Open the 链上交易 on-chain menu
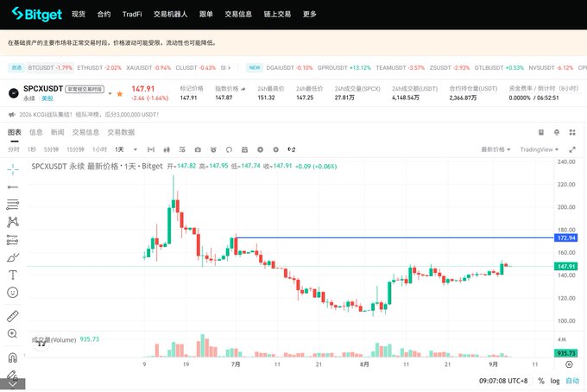This screenshot has width=587, height=392. (277, 14)
